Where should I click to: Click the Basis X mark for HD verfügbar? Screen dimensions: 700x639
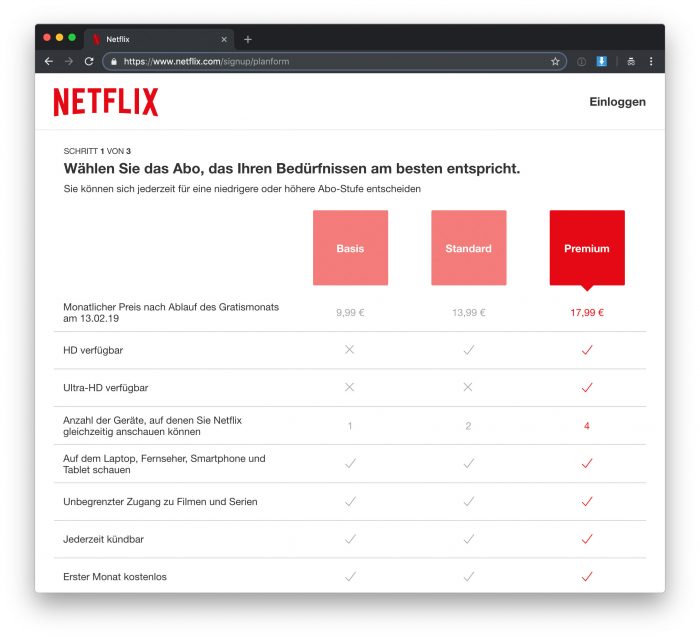350,350
